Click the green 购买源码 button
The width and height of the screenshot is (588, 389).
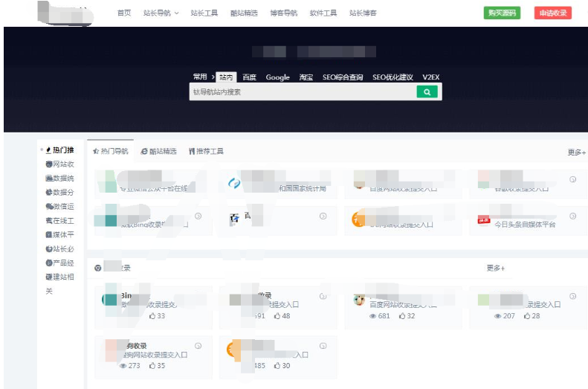pyautogui.click(x=502, y=13)
